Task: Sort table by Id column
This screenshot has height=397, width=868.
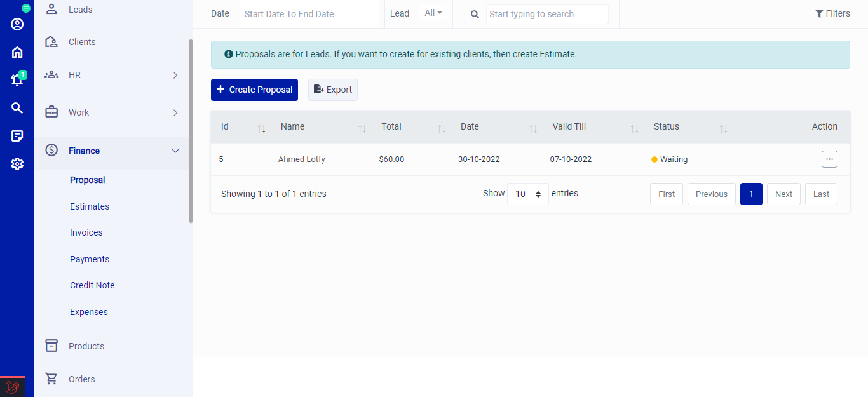Action: (x=261, y=128)
